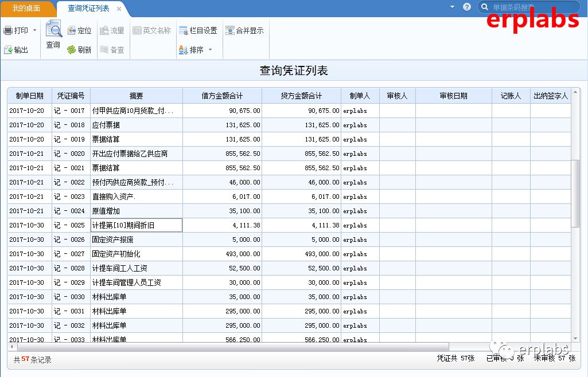Click the 计提第[10]期间折旧 cell
The width and height of the screenshot is (588, 377).
pyautogui.click(x=136, y=225)
